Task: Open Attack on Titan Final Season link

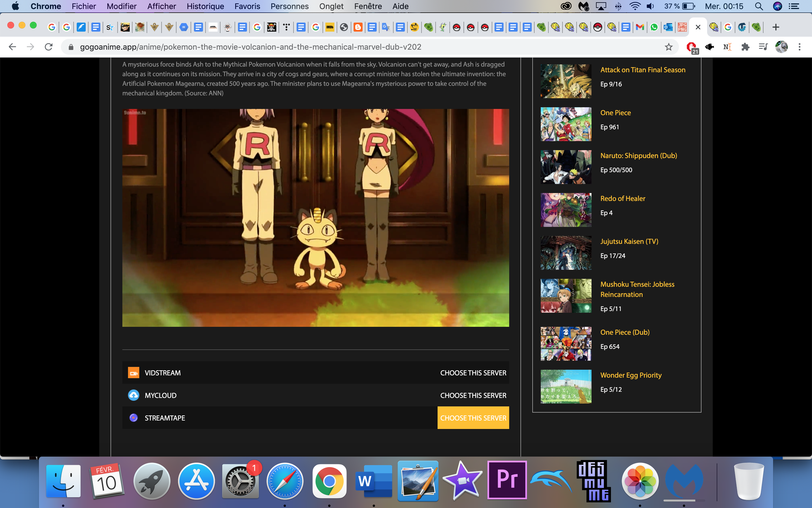Action: (x=643, y=70)
